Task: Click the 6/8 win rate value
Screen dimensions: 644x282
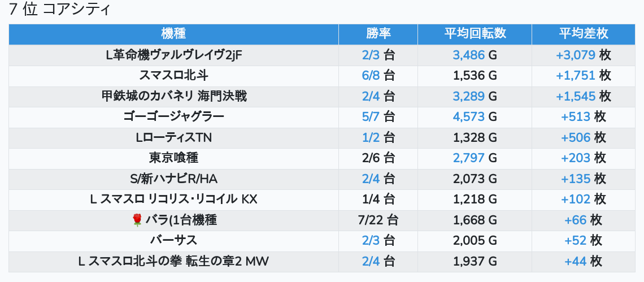Action: point(371,76)
